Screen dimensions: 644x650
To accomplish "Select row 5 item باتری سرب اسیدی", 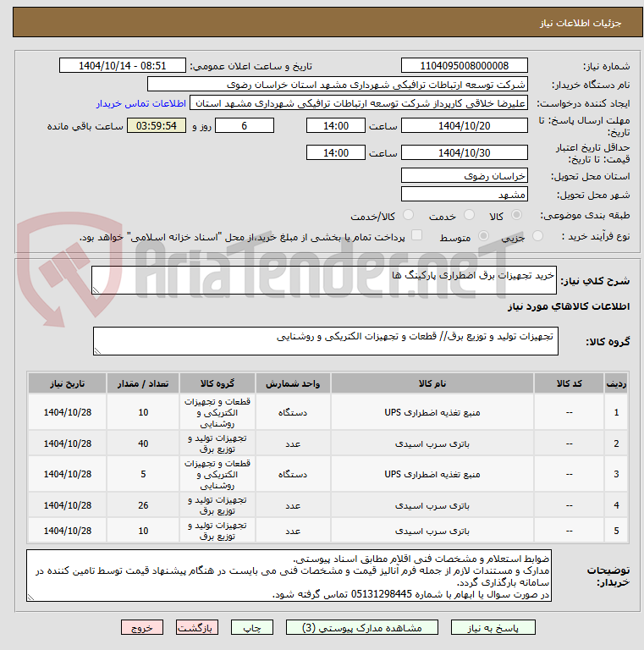I will tap(432, 531).
